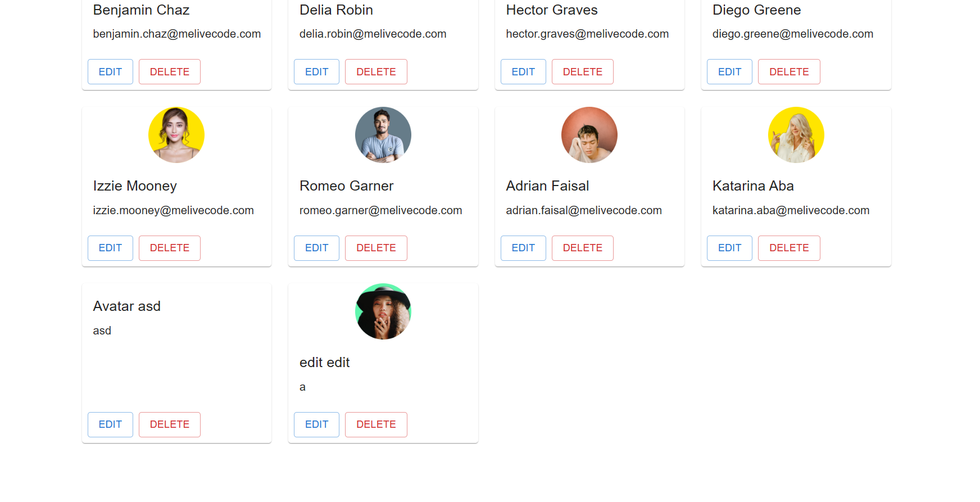Edit Izzie Mooney's profile
Screen dimensions: 980x502
(110, 248)
